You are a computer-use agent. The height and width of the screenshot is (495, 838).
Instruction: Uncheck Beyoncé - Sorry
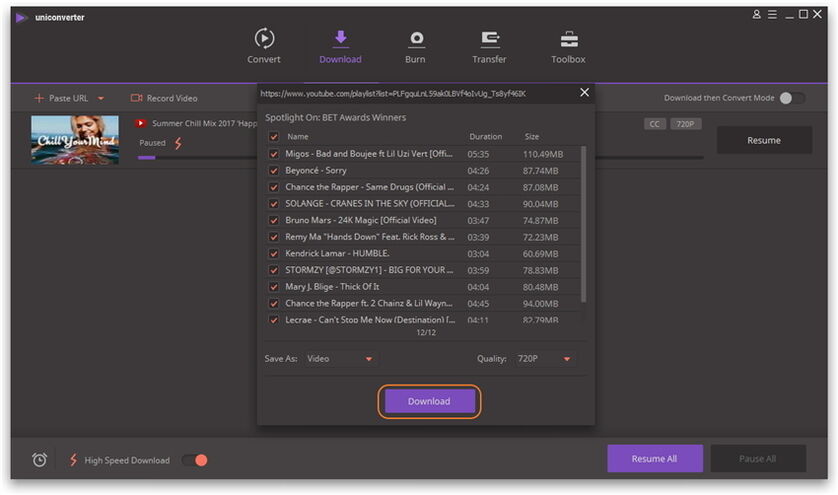(274, 171)
